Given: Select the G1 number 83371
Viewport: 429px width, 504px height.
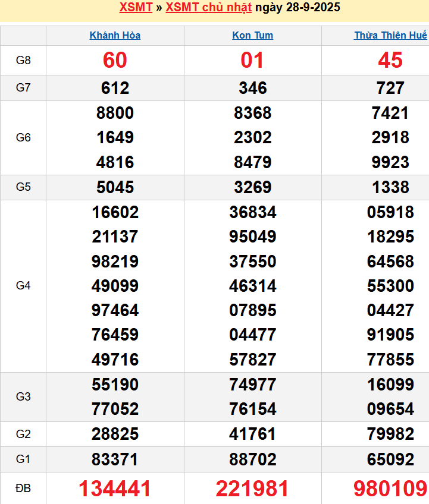Looking at the screenshot, I should (115, 459).
